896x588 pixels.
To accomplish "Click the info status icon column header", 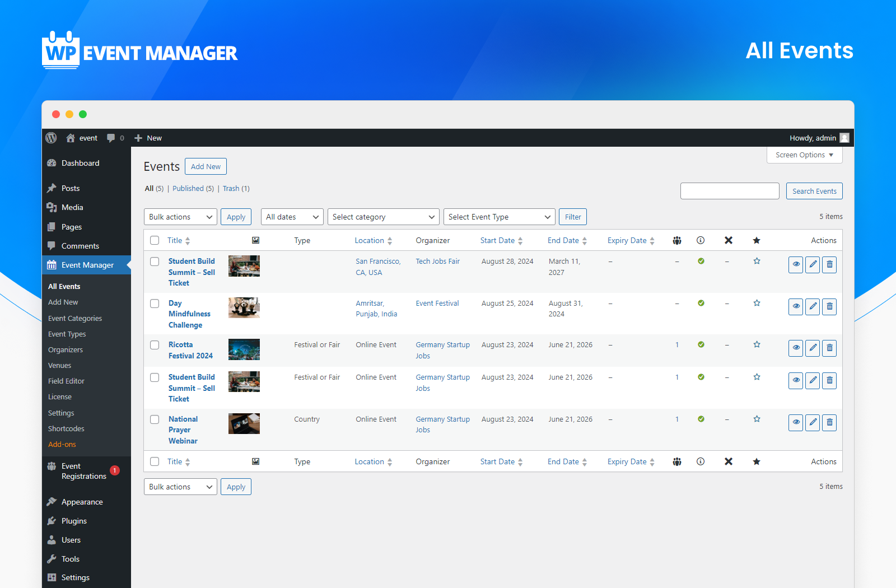I will click(x=701, y=240).
